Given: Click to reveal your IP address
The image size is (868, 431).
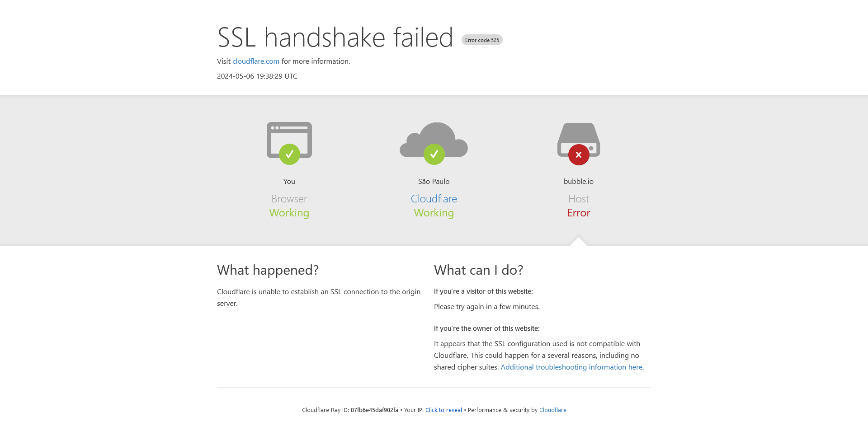Looking at the screenshot, I should tap(443, 410).
